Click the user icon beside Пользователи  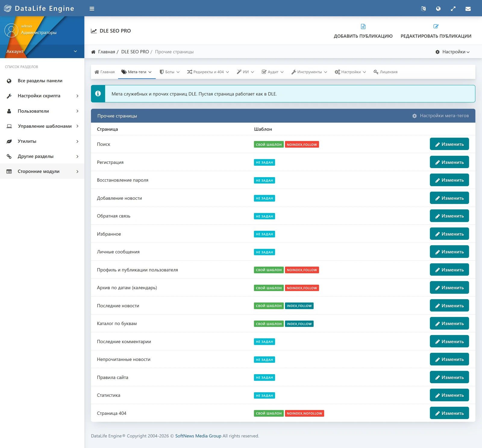(x=9, y=111)
